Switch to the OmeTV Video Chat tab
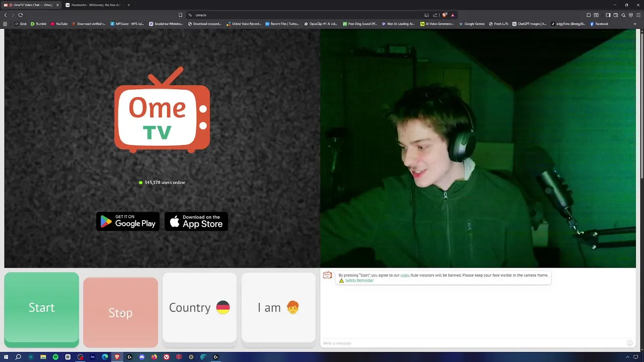Image resolution: width=644 pixels, height=362 pixels. (x=31, y=5)
